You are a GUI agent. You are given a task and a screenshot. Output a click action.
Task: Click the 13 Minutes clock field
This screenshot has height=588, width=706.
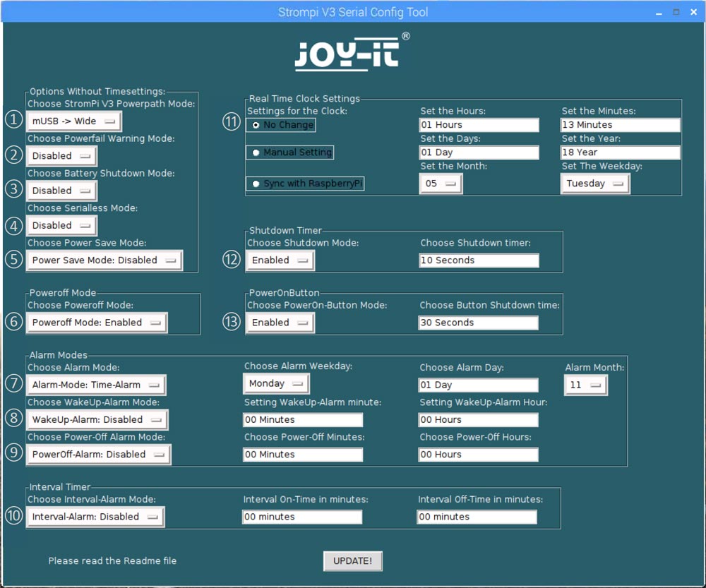(621, 125)
